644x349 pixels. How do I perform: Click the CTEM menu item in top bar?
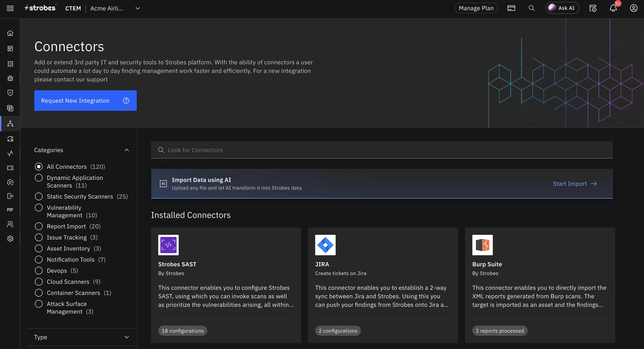[x=73, y=8]
